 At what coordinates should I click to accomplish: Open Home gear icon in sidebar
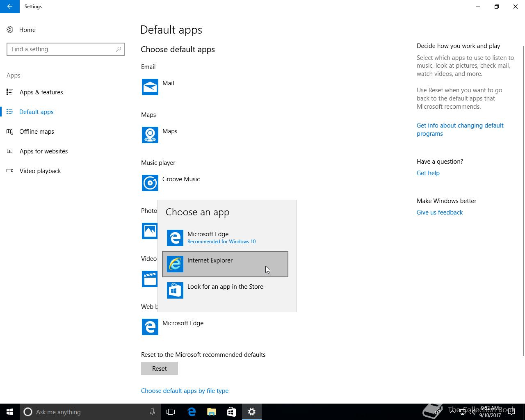10,30
